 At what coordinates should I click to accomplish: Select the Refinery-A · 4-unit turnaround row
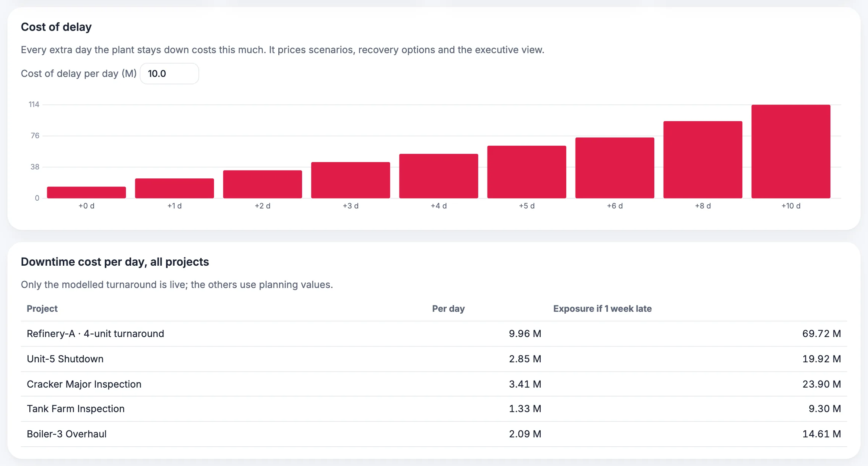coord(434,334)
